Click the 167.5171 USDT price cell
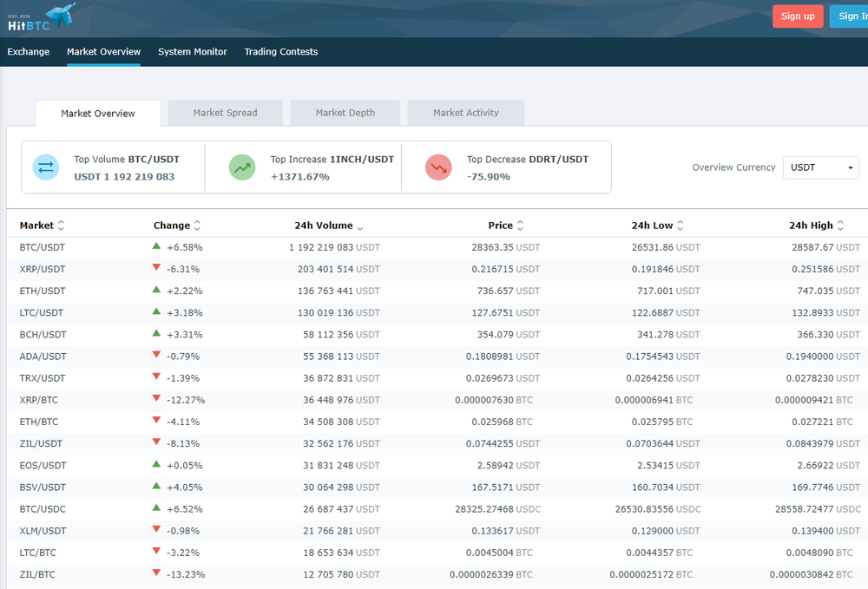The height and width of the screenshot is (589, 868). click(505, 488)
